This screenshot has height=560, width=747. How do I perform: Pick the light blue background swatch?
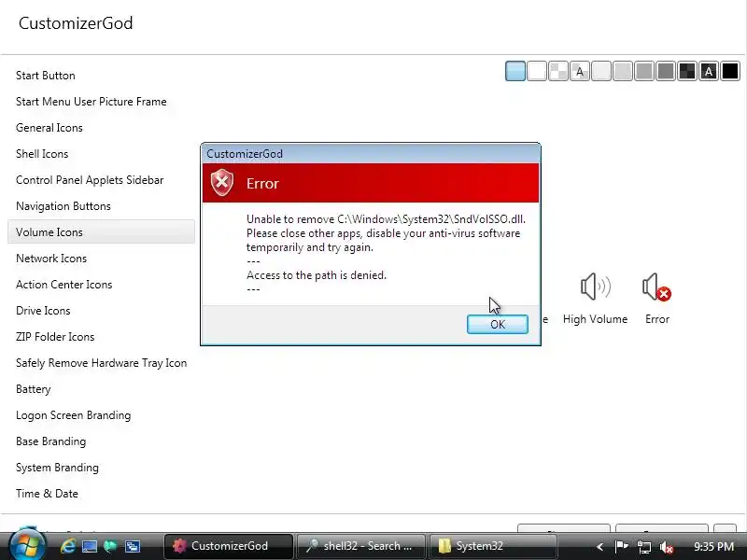(x=515, y=72)
